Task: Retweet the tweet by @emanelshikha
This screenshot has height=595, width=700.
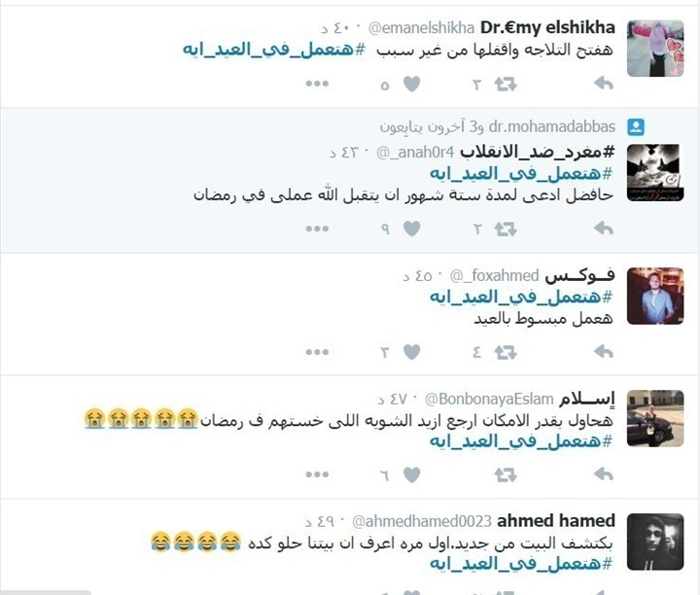Action: coord(506,84)
